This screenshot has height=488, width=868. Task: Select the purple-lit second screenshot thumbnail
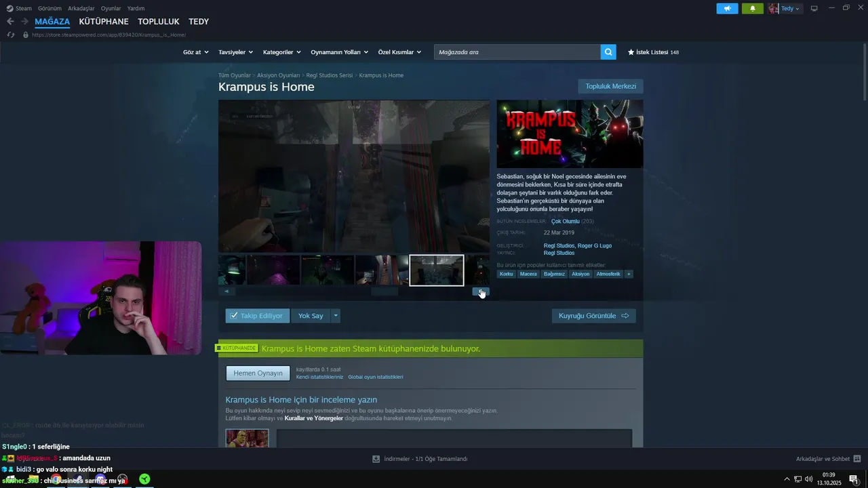(x=273, y=270)
